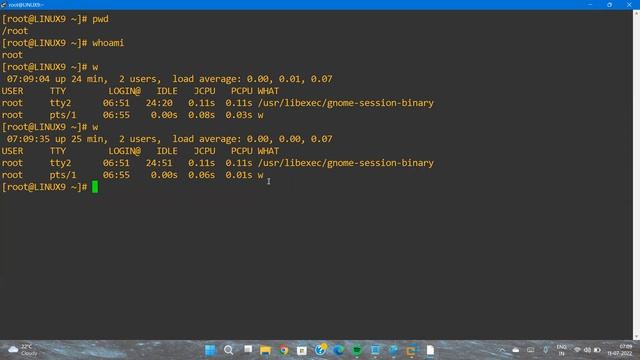
Task: Open the green app icon in taskbar
Action: pyautogui.click(x=357, y=350)
